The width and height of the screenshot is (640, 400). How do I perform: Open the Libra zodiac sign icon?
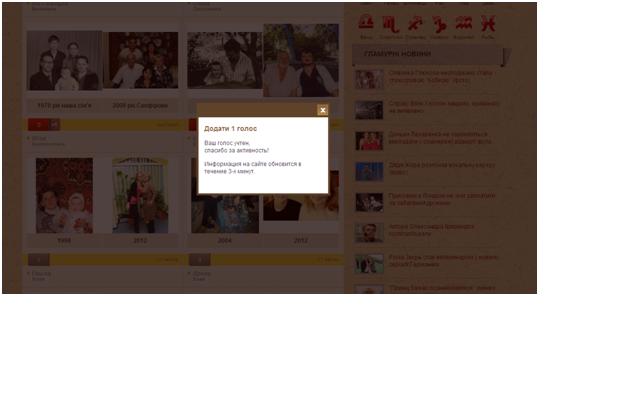click(366, 23)
